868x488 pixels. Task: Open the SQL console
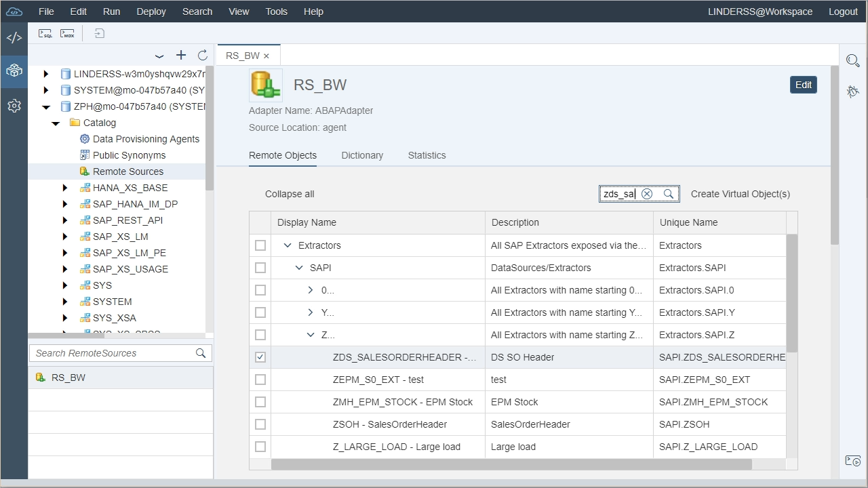click(45, 33)
